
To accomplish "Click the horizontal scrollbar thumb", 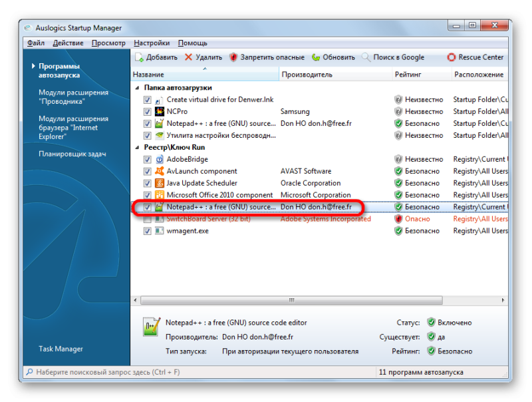I will pyautogui.click(x=291, y=300).
